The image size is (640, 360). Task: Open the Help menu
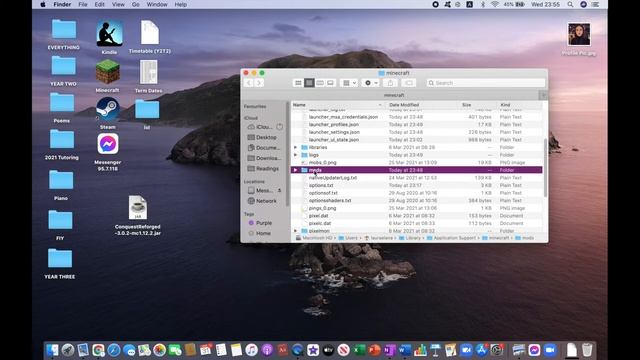[x=180, y=4]
